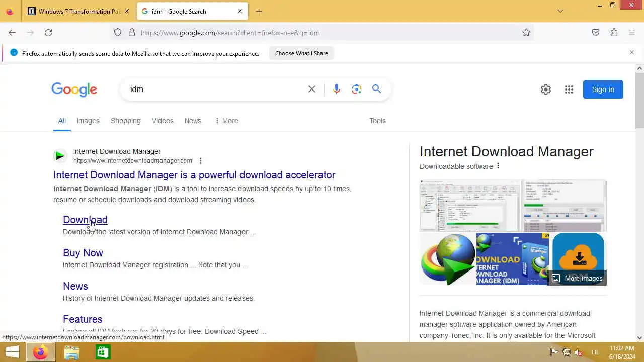Switch to the Shopping results tab
The width and height of the screenshot is (644, 362).
(126, 121)
